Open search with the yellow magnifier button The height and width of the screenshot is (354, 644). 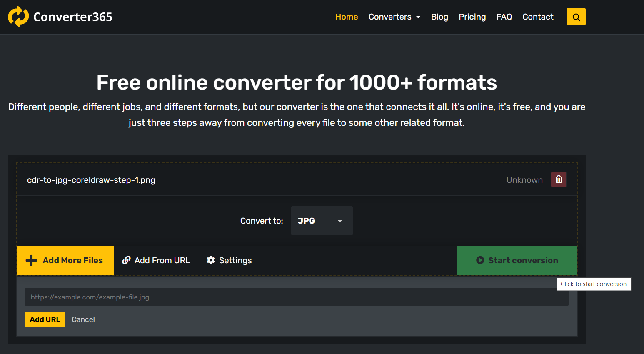[x=576, y=17]
